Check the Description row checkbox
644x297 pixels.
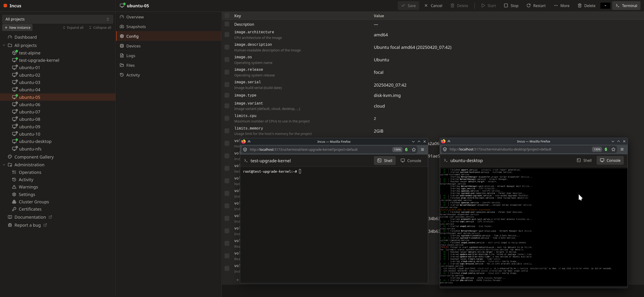click(227, 24)
